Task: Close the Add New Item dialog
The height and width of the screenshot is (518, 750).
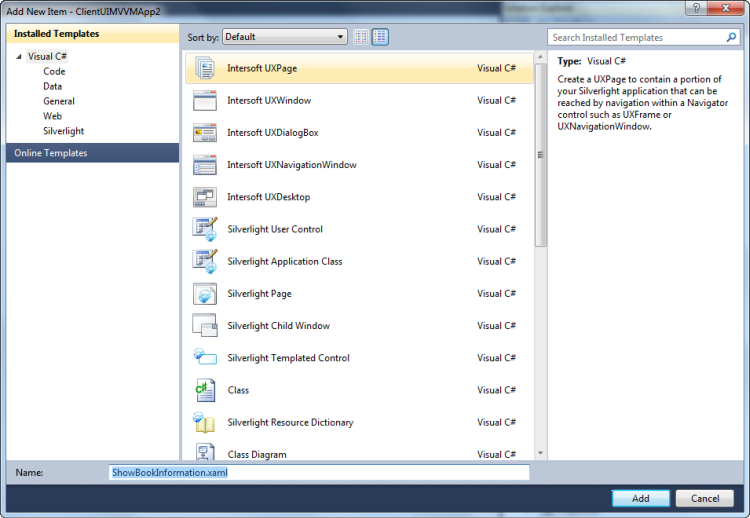Action: 725,8
